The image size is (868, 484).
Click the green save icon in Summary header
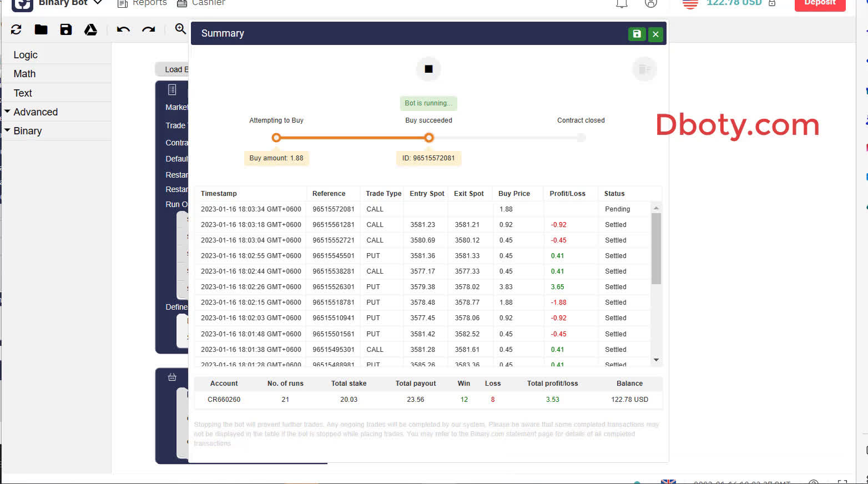pyautogui.click(x=637, y=34)
